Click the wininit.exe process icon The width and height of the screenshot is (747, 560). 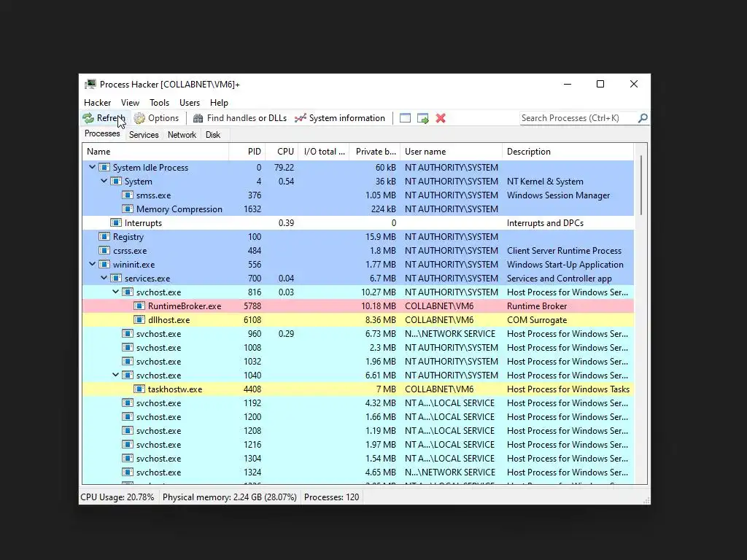[104, 264]
